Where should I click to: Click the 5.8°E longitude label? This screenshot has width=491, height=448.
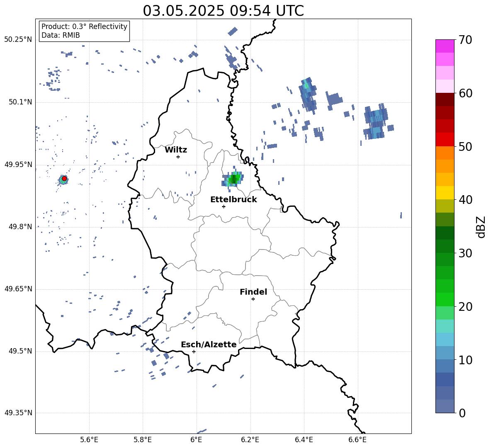tap(143, 440)
